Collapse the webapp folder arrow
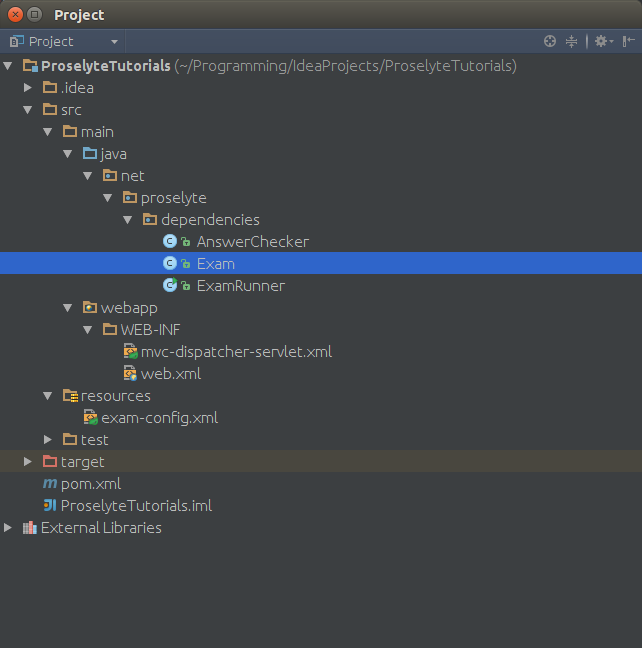Screen dimensions: 642x648 (x=68, y=308)
